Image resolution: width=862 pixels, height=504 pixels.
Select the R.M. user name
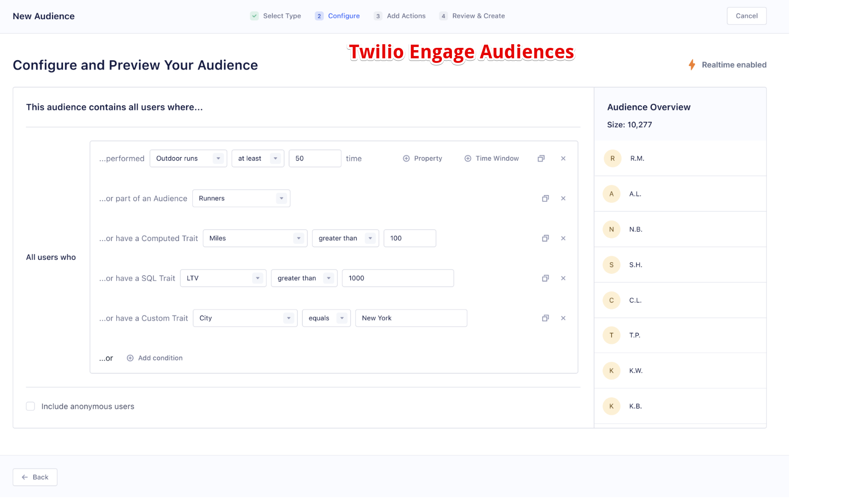coord(637,159)
